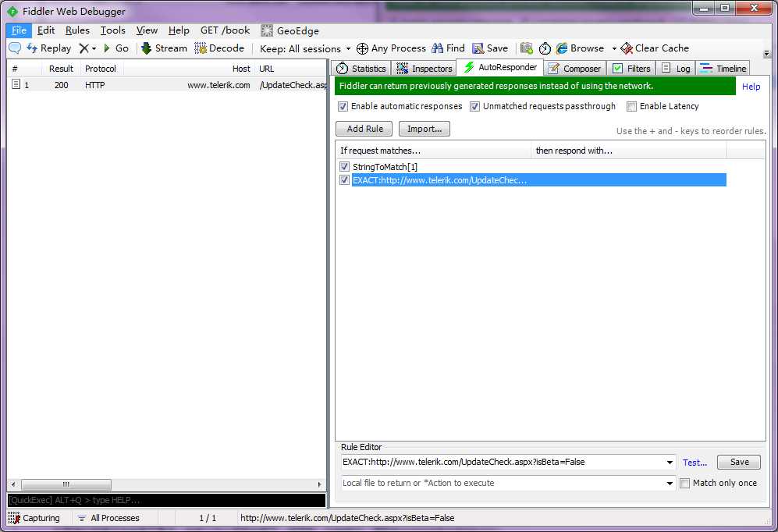Open the File menu

pyautogui.click(x=19, y=30)
